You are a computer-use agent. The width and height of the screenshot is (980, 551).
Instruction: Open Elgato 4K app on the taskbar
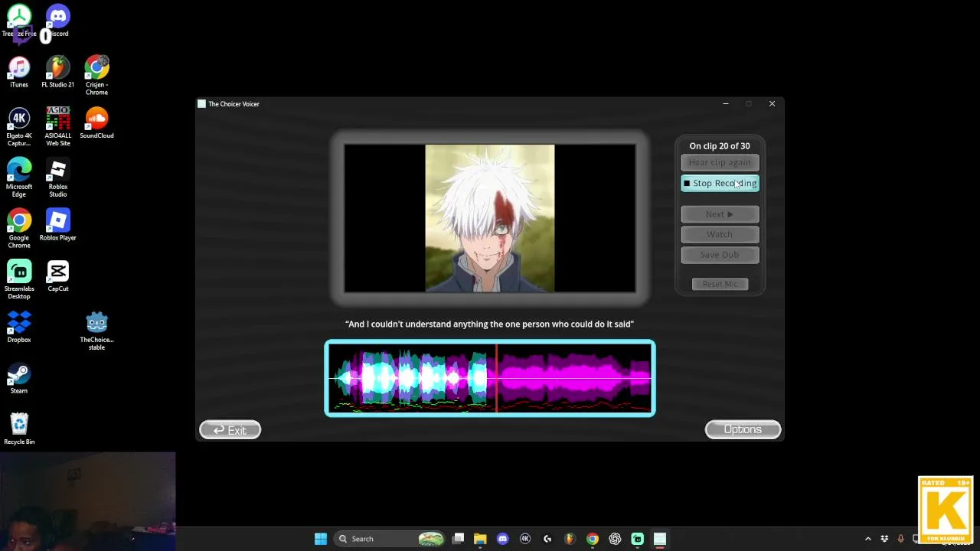point(525,539)
